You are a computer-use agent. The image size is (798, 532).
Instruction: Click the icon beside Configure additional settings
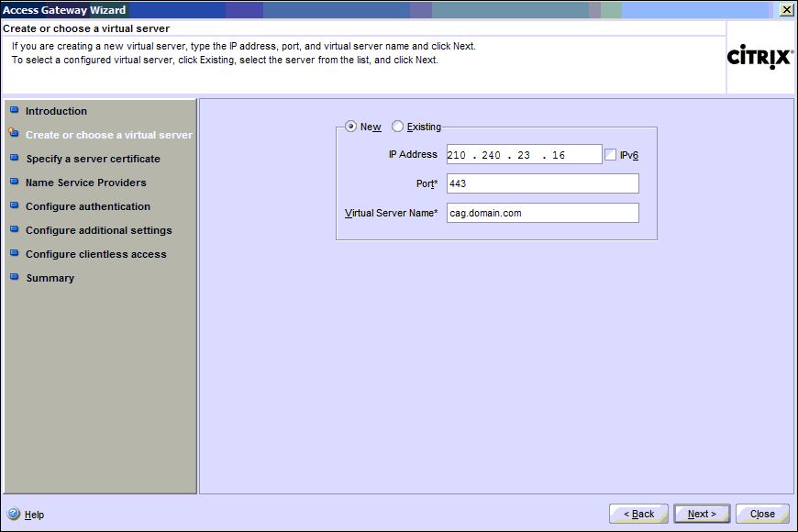(14, 229)
